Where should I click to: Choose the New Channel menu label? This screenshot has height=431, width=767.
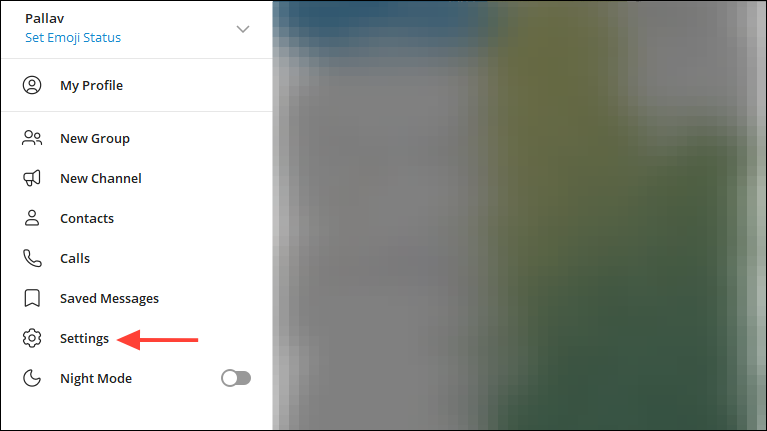tap(101, 179)
